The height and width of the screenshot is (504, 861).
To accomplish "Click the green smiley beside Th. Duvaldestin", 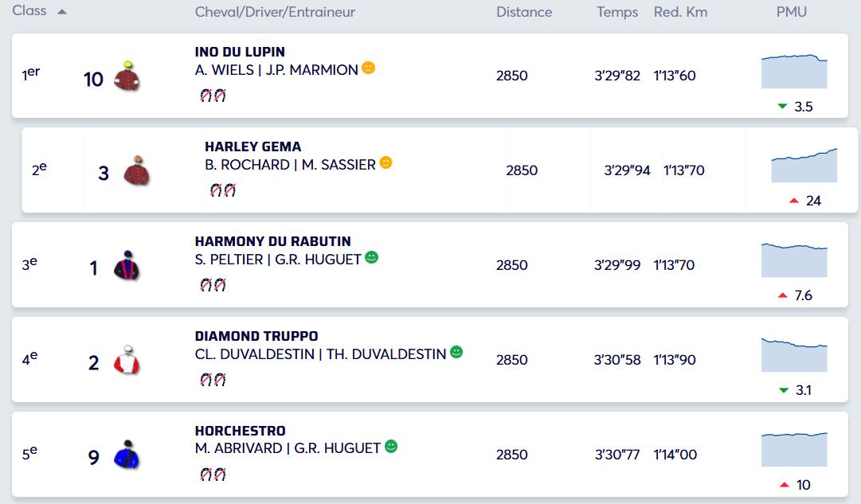I will [456, 352].
